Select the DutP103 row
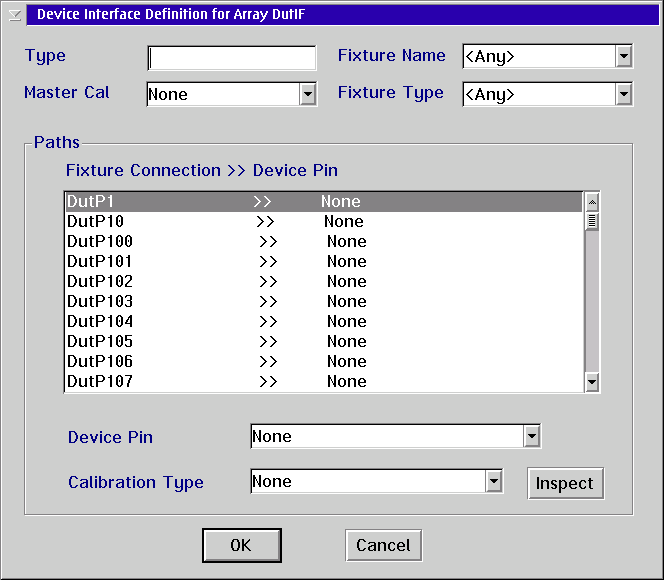The height and width of the screenshot is (580, 664). [x=324, y=301]
